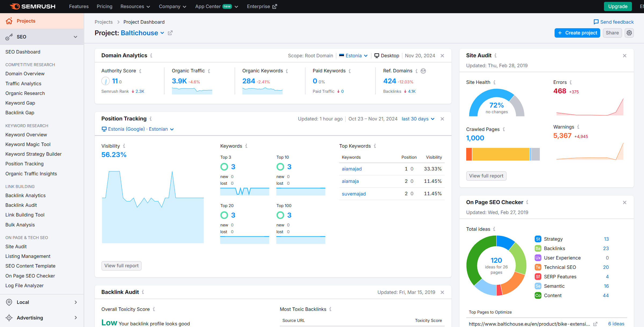Image resolution: width=644 pixels, height=327 pixels.
Task: Click Position Tracking info icon
Action: [x=151, y=119]
